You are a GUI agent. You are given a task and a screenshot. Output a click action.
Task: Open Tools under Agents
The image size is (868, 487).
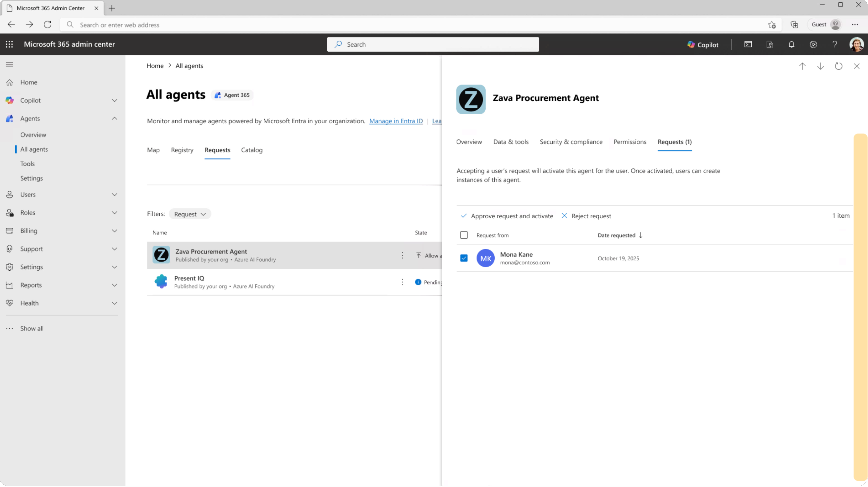pos(27,164)
